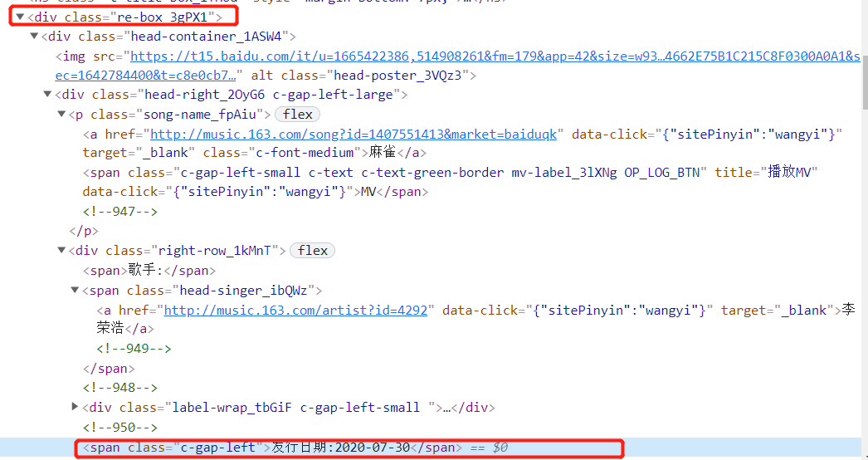This screenshot has width=868, height=460.
Task: Select the 歌手: span element
Action: pyautogui.click(x=149, y=271)
